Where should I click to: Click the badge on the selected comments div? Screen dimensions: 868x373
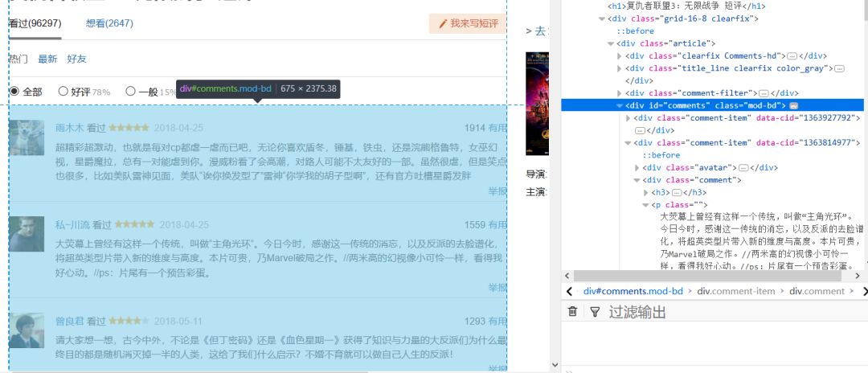click(x=792, y=105)
